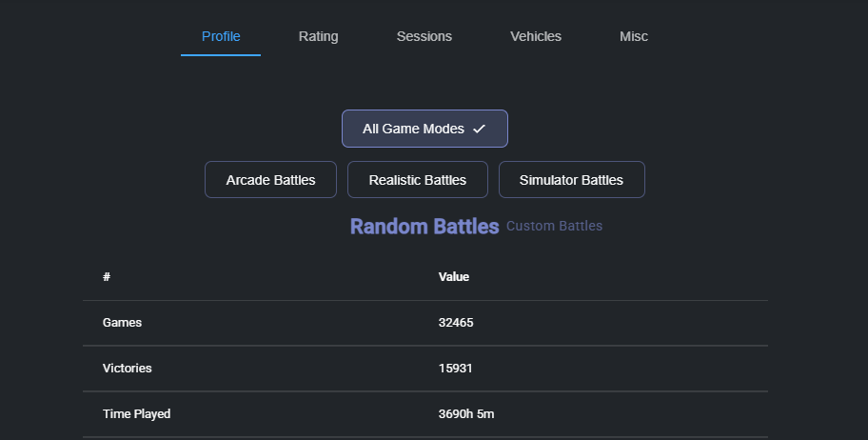Filter by Realistic Battles

click(418, 180)
